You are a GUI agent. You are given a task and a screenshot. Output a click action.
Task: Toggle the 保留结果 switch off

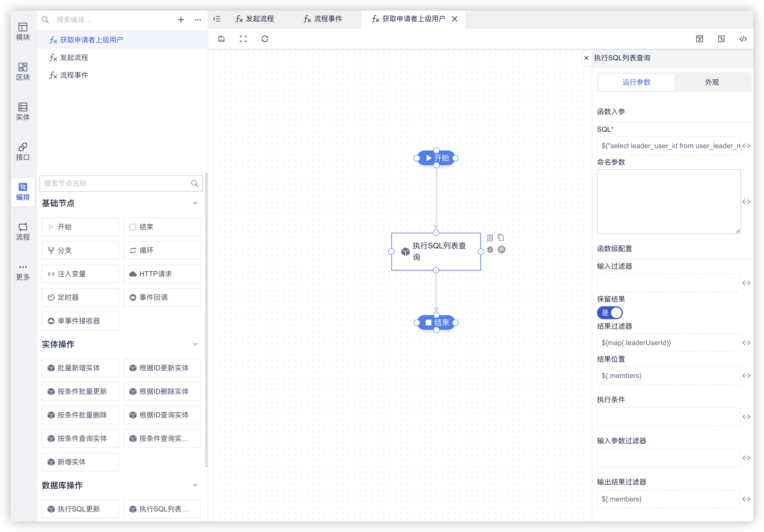(610, 312)
